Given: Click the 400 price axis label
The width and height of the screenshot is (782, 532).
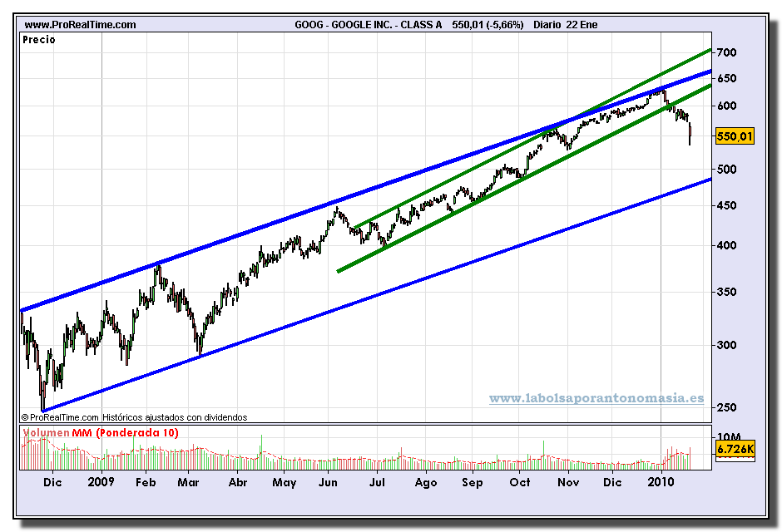Looking at the screenshot, I should [726, 245].
